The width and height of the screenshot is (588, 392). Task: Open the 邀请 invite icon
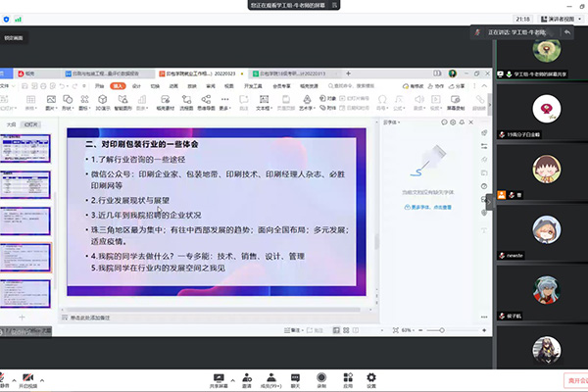tap(245, 376)
